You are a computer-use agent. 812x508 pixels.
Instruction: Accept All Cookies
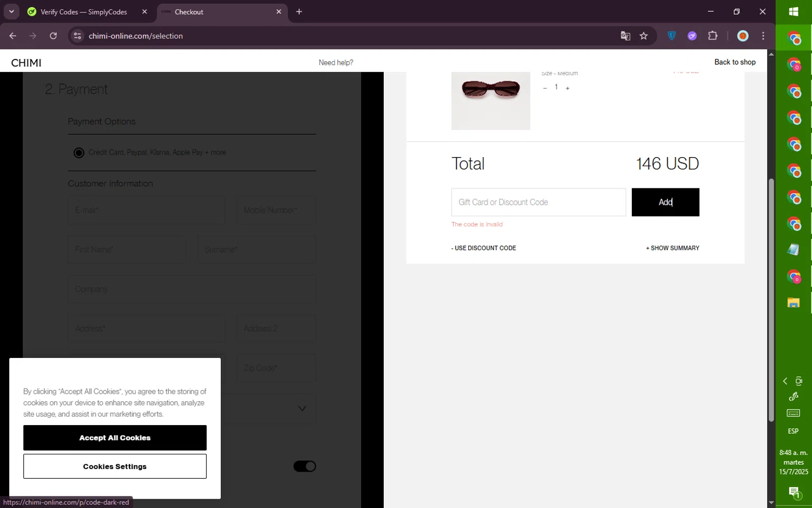pos(115,438)
